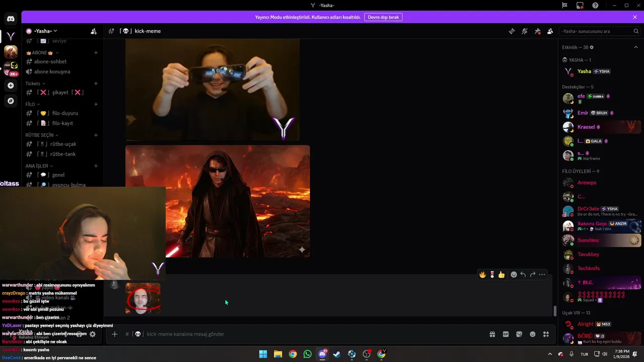Collapse the RÜTBE SEÇİN category

click(42, 135)
